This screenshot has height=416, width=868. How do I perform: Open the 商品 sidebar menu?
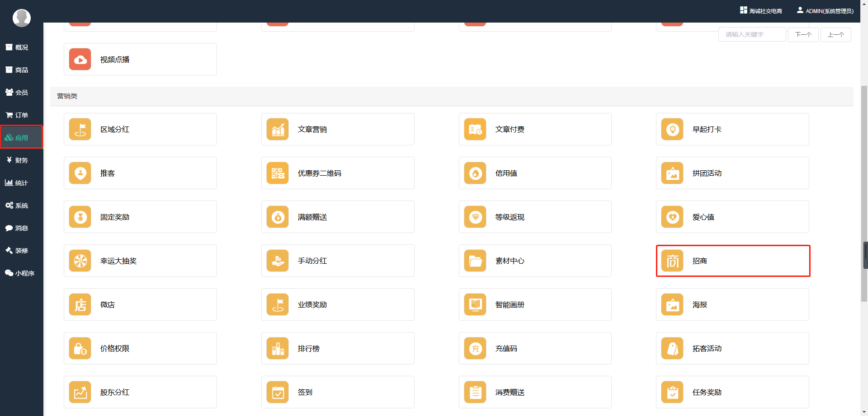(21, 70)
